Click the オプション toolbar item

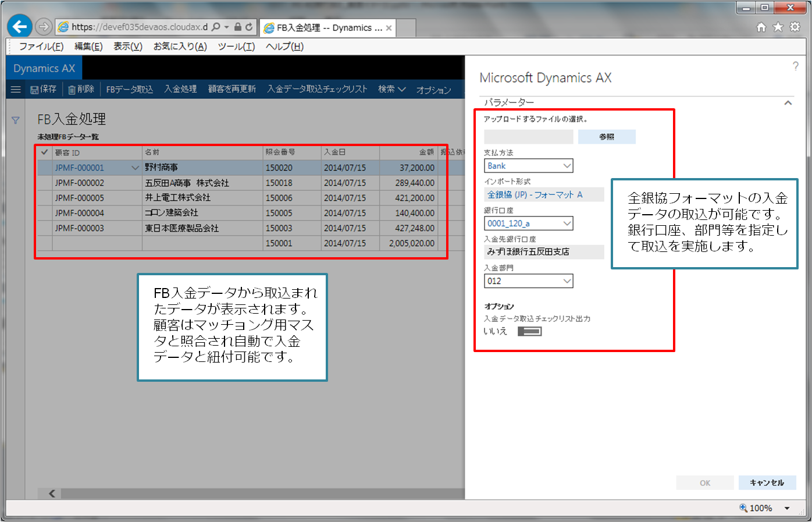point(433,90)
